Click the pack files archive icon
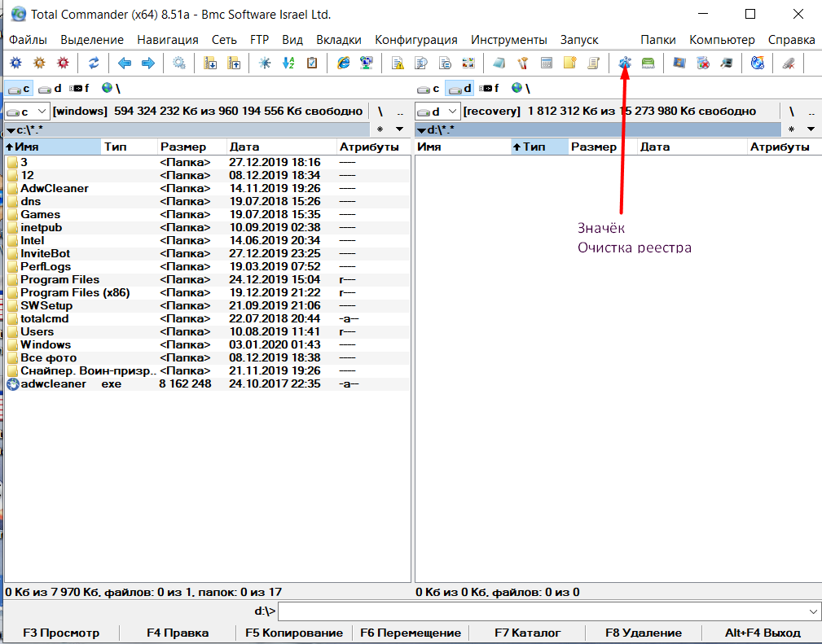Screen dimensions: 822x644 [x=210, y=64]
